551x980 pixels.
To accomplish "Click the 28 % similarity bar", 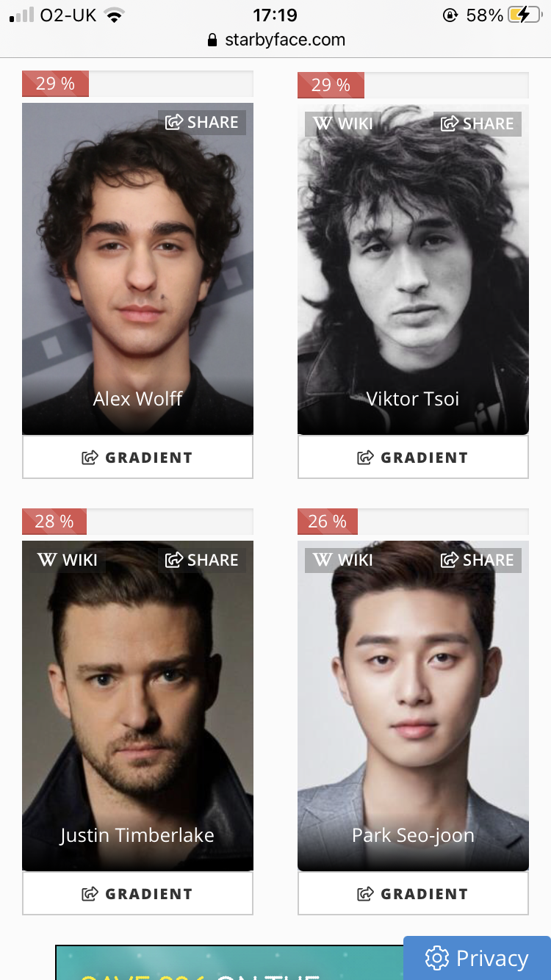I will coord(137,522).
